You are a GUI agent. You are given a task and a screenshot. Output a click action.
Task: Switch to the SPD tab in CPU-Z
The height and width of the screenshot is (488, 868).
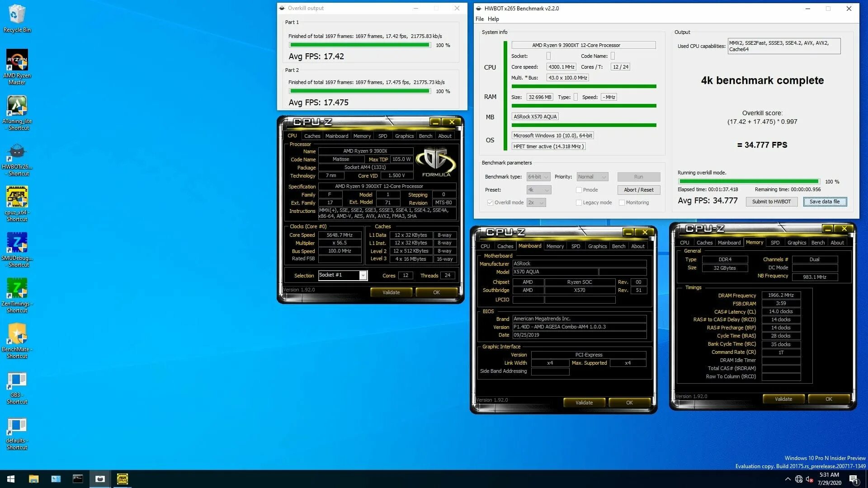(x=382, y=136)
